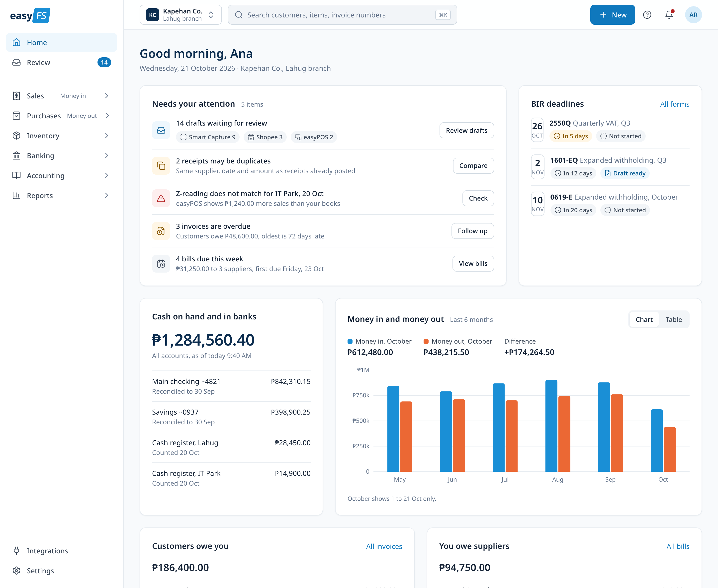Screen dimensions: 718x588
Task: Focus the search customers input field
Action: pyautogui.click(x=342, y=15)
